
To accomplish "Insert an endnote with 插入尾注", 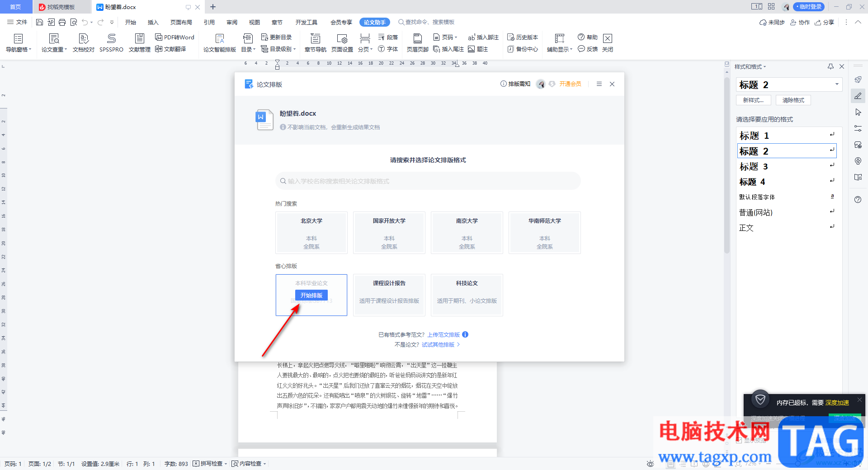I will tap(448, 49).
